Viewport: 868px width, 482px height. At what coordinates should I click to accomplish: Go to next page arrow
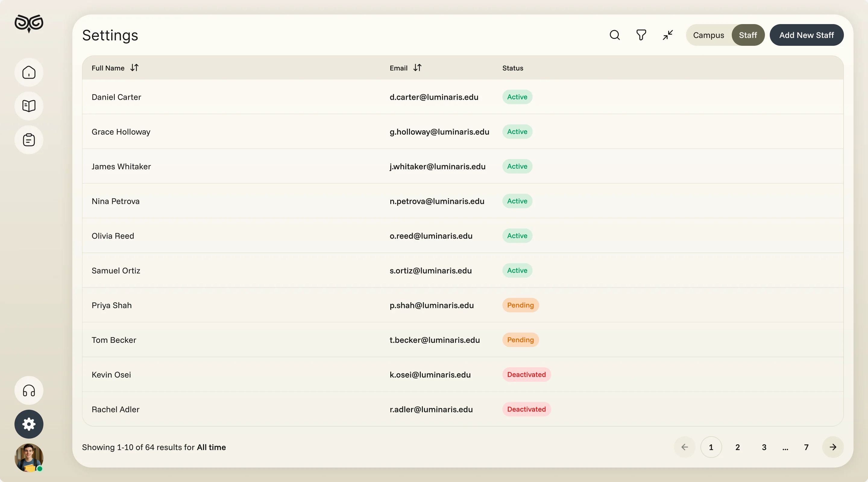pyautogui.click(x=833, y=447)
